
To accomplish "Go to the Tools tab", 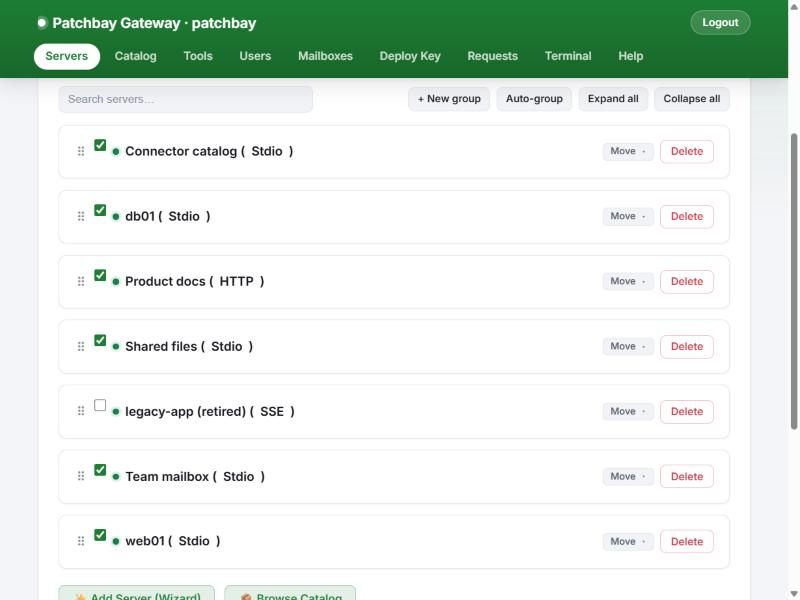I will (198, 56).
